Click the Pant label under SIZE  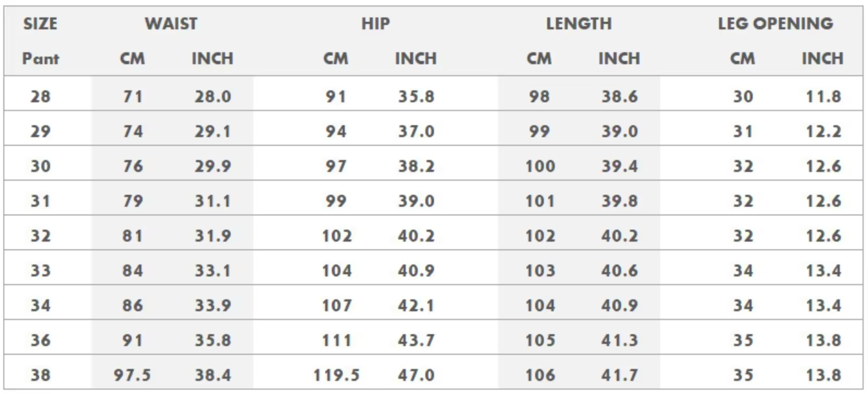[40, 58]
